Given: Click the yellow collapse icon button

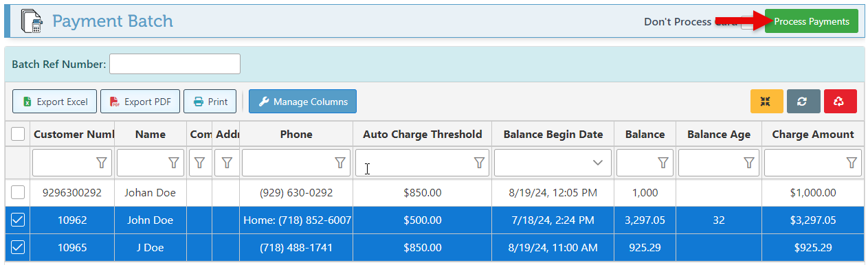Looking at the screenshot, I should pyautogui.click(x=766, y=102).
